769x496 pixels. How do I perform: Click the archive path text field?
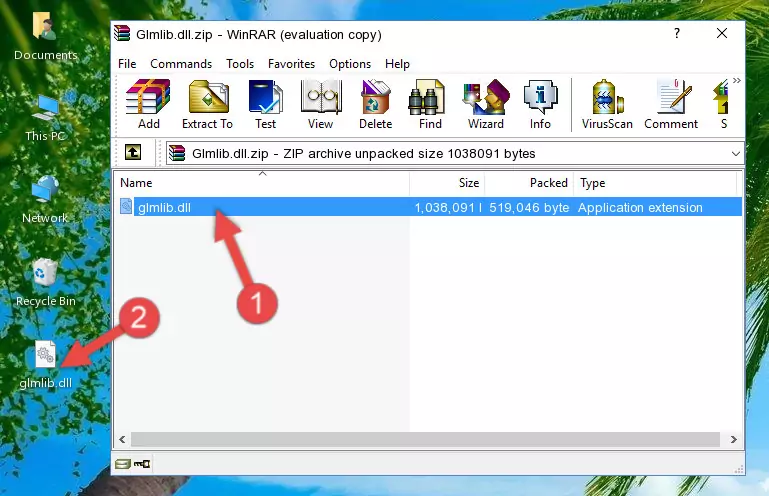(x=455, y=154)
